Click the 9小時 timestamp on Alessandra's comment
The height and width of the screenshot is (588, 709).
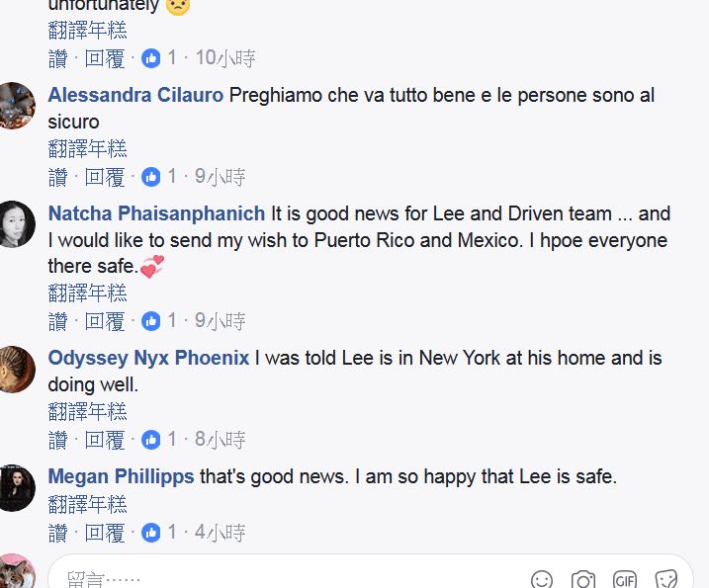coord(220,177)
